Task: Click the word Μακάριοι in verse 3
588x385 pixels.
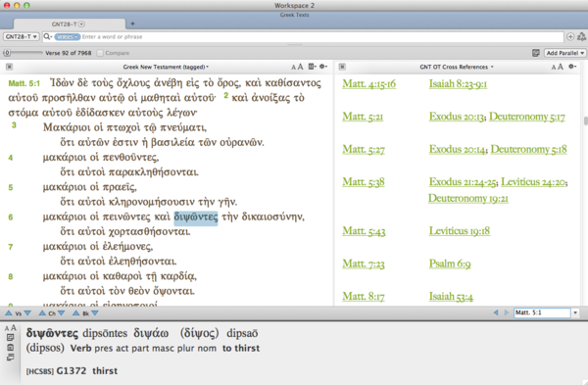Action: point(67,127)
